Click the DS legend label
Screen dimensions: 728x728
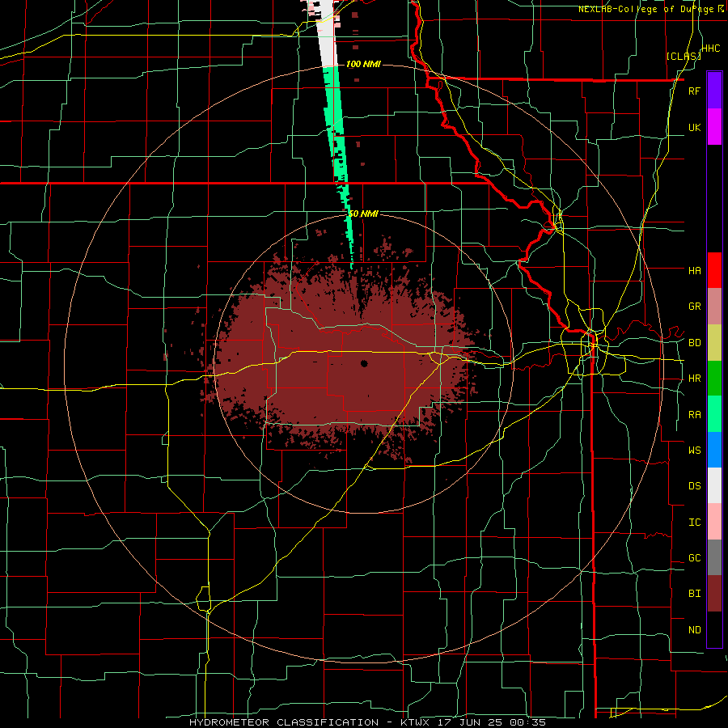coord(694,485)
